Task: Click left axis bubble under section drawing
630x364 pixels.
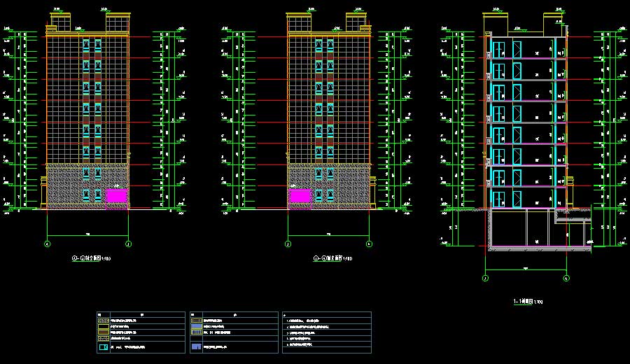Action: pyautogui.click(x=485, y=278)
